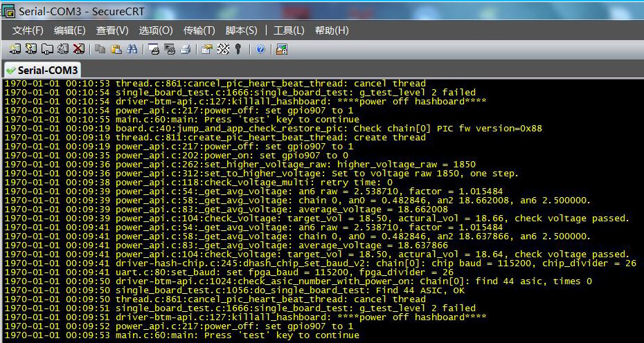Launch SecureFX from the toolbar
Screen dimensions: 644x343
[282, 50]
